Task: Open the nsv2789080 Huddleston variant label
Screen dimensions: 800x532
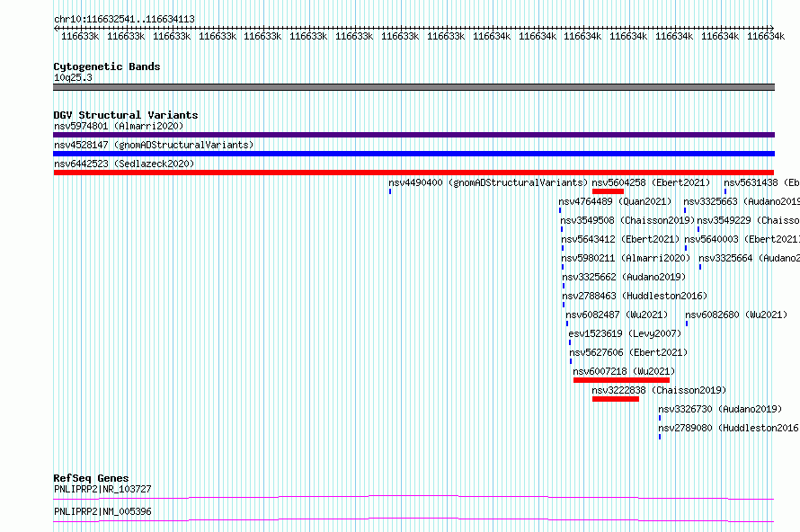Action: (x=729, y=428)
